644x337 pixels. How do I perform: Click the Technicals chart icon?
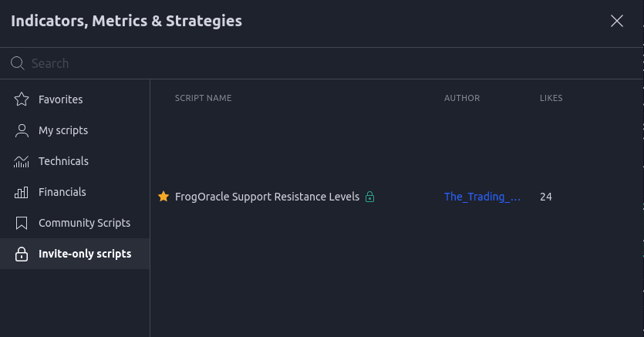(22, 161)
